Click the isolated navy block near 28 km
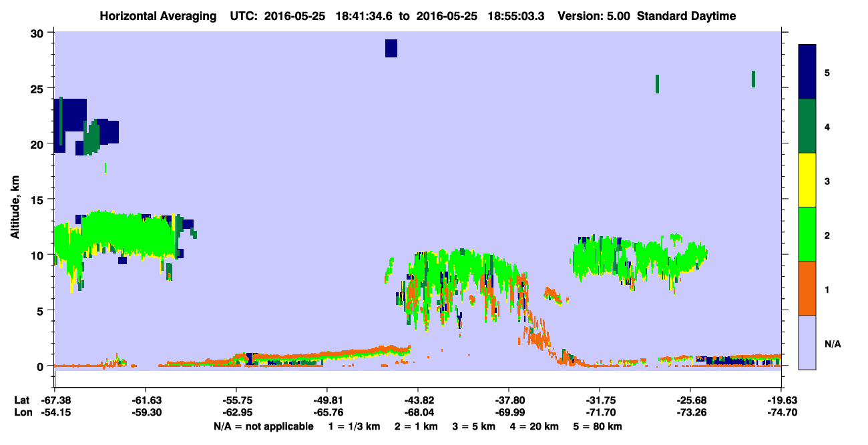 point(391,48)
